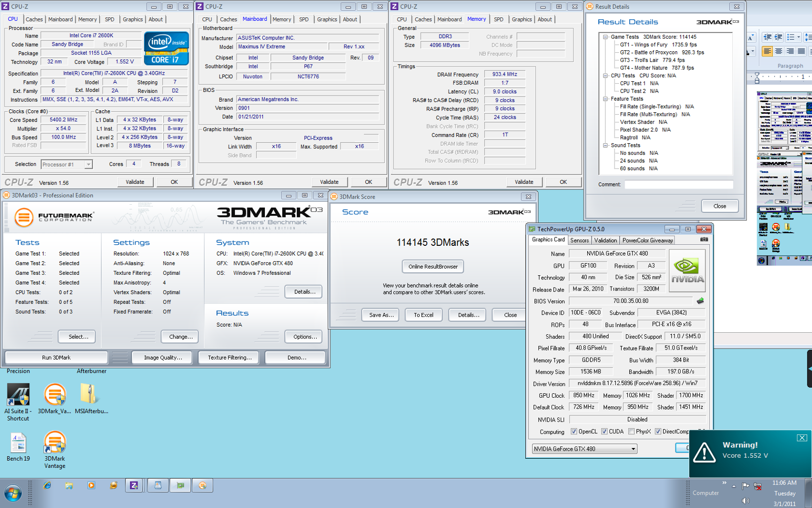The image size is (812, 508).
Task: Click the NVIDIA logo in GPU-Z
Action: (687, 271)
